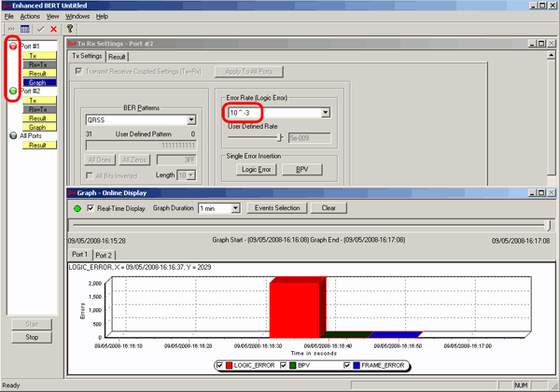Viewport: 560px width, 392px height.
Task: Click the red X toolbar icon
Action: click(53, 29)
